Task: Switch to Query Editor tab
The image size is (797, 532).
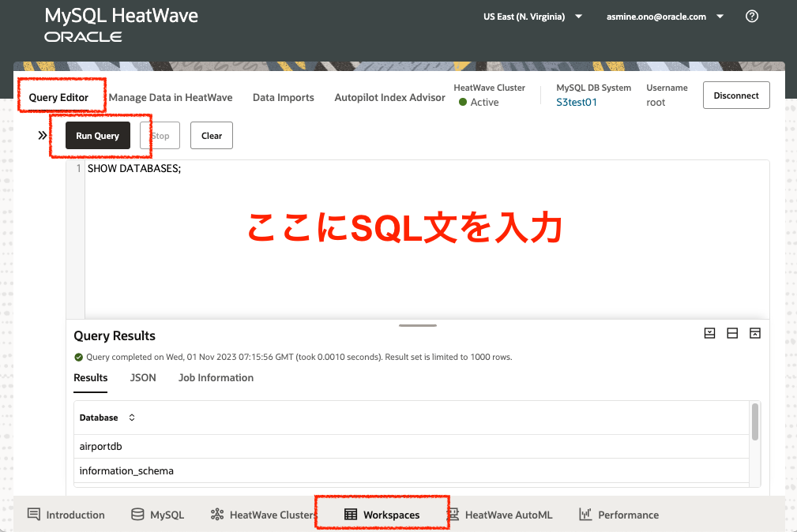Action: [58, 98]
